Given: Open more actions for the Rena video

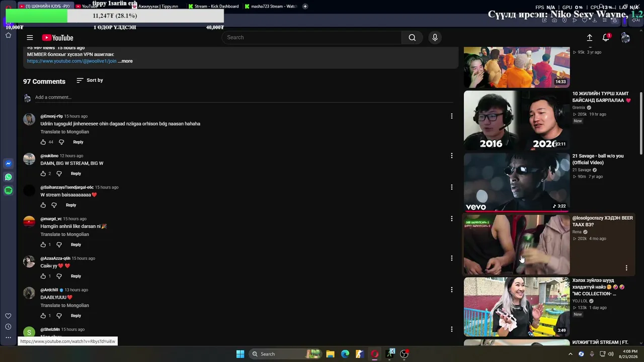Looking at the screenshot, I should (x=626, y=268).
